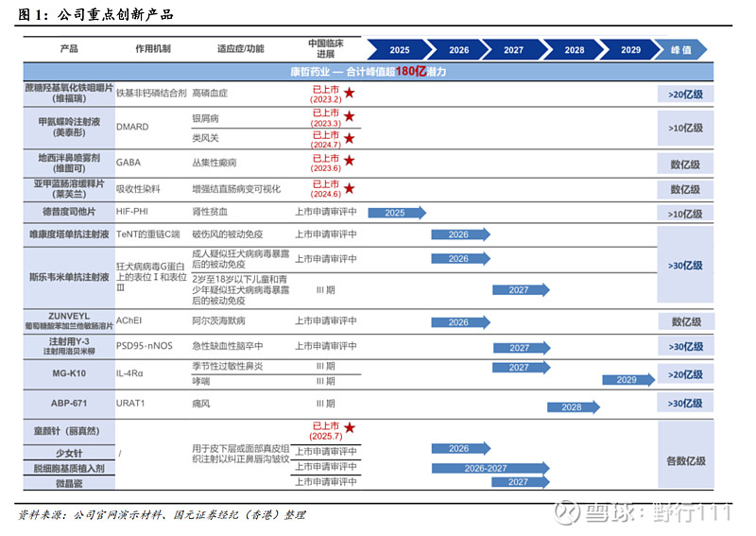This screenshot has height=536, width=756.
Task: Click the IL-4Rα mechanism text
Action: tap(129, 373)
